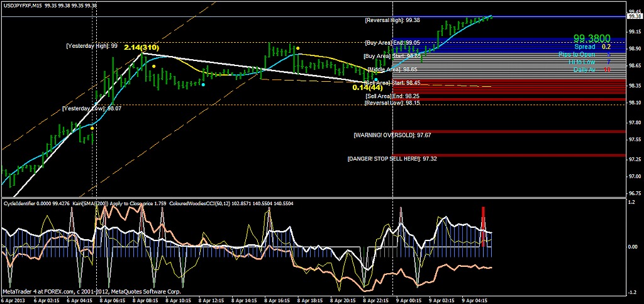Click the [Reversal High]: 99.38 label
The width and height of the screenshot is (644, 304).
point(392,20)
